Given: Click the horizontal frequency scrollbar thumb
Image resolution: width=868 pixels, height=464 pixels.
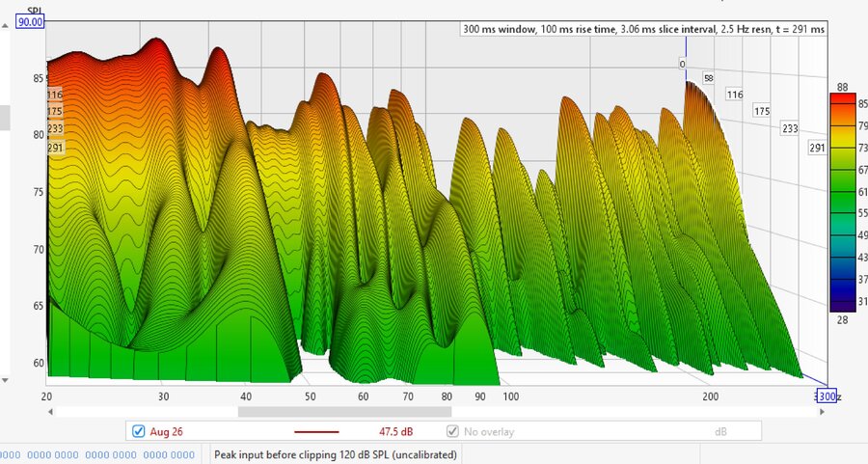Looking at the screenshot, I should pos(344,411).
